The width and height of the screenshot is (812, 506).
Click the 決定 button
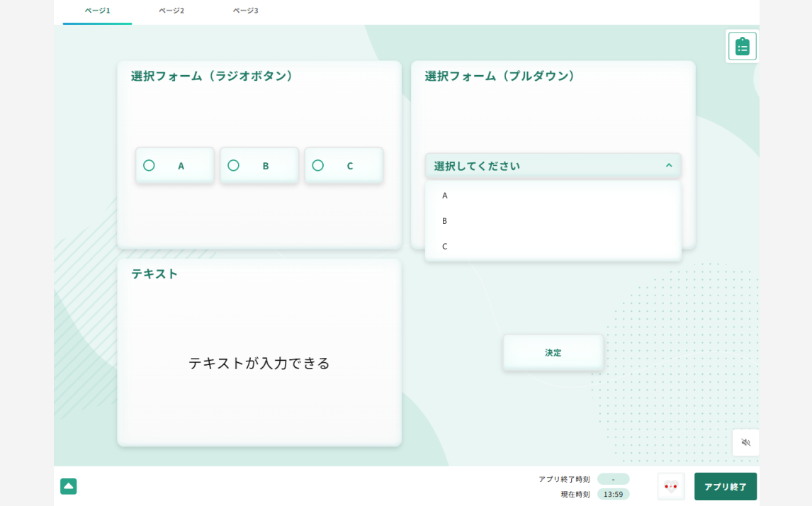click(x=553, y=353)
